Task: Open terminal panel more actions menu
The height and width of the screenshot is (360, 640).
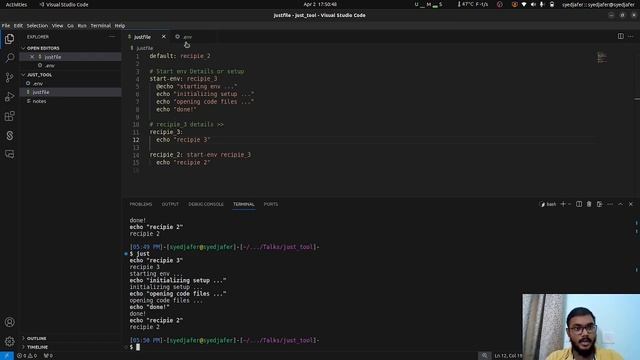Action: tap(610, 204)
